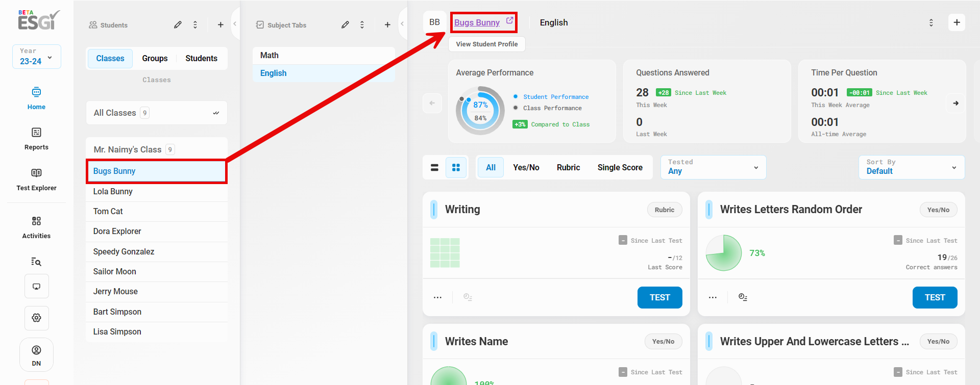The image size is (980, 385).
Task: Add a new subject tab
Action: click(387, 24)
